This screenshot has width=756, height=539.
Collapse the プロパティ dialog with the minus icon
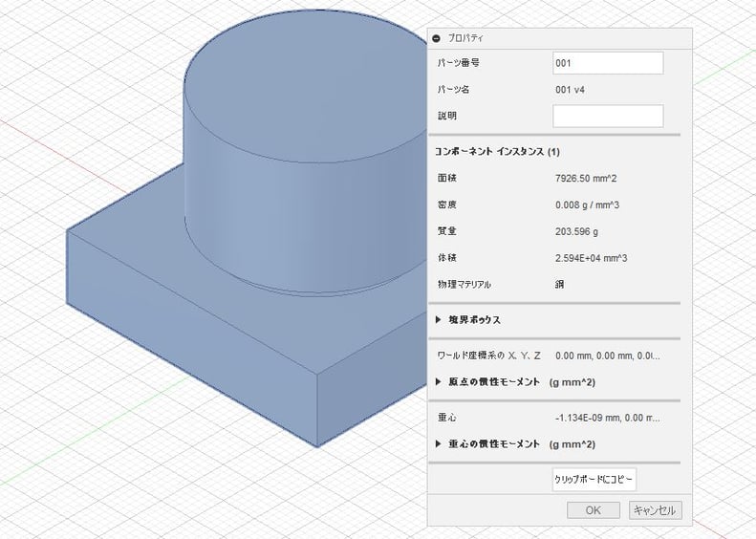(x=437, y=38)
